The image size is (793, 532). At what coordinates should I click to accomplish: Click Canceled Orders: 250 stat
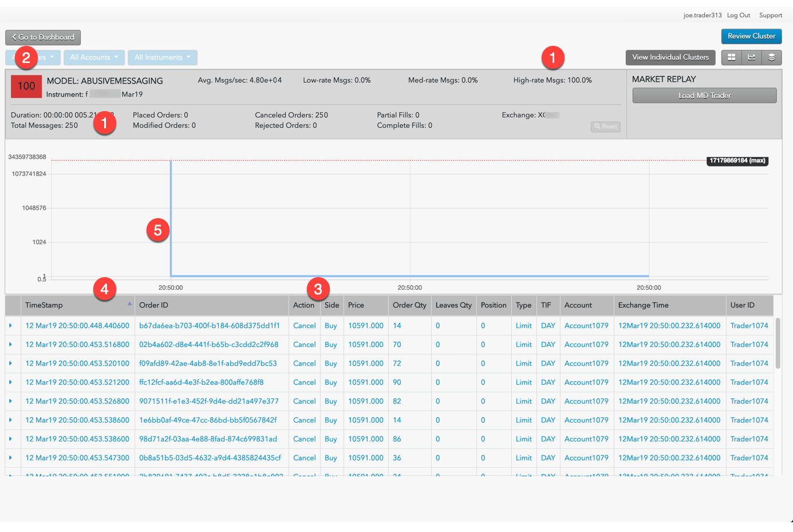click(291, 115)
